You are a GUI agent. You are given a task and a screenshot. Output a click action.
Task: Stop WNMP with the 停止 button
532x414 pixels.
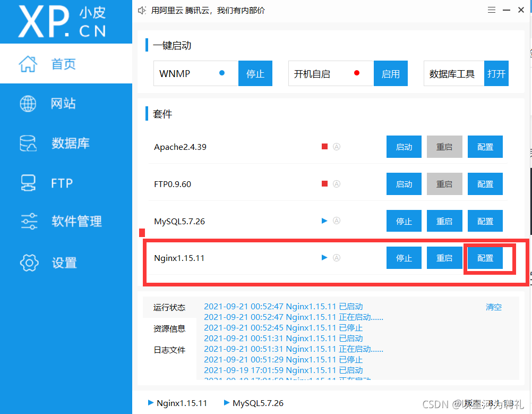[x=255, y=73]
